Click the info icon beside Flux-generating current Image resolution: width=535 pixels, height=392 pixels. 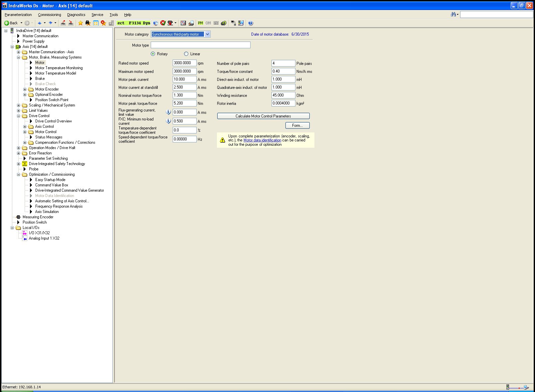tap(168, 112)
